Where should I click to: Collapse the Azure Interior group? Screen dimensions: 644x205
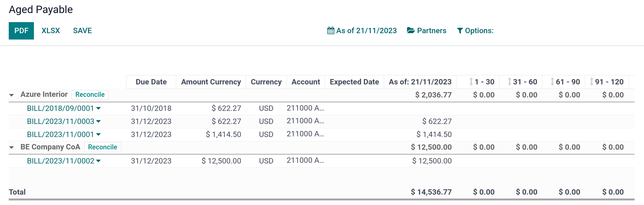[x=12, y=95]
